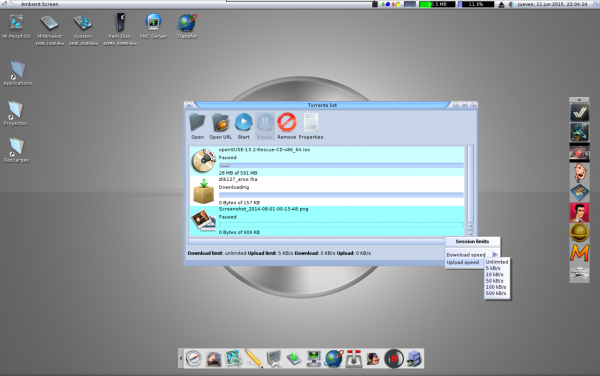The width and height of the screenshot is (600, 376).
Task: Open the map picture icon in dock
Action: pos(233,359)
